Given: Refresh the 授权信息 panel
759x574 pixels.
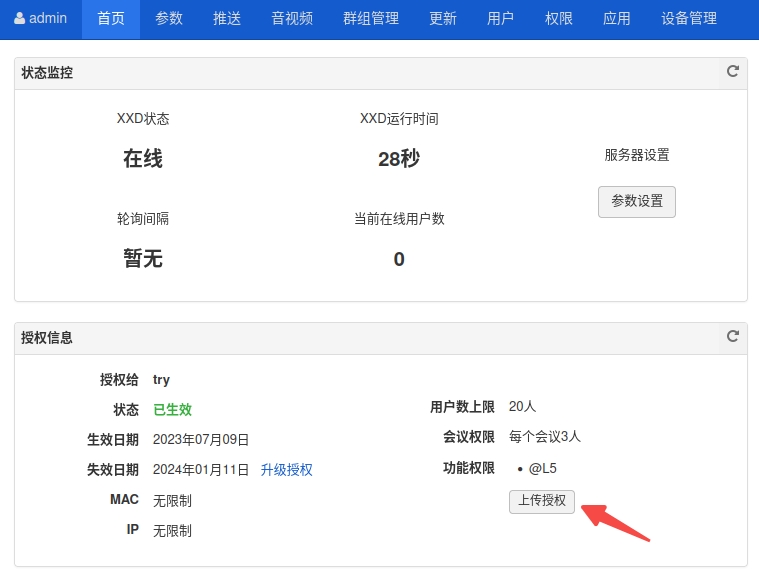Looking at the screenshot, I should coord(733,336).
